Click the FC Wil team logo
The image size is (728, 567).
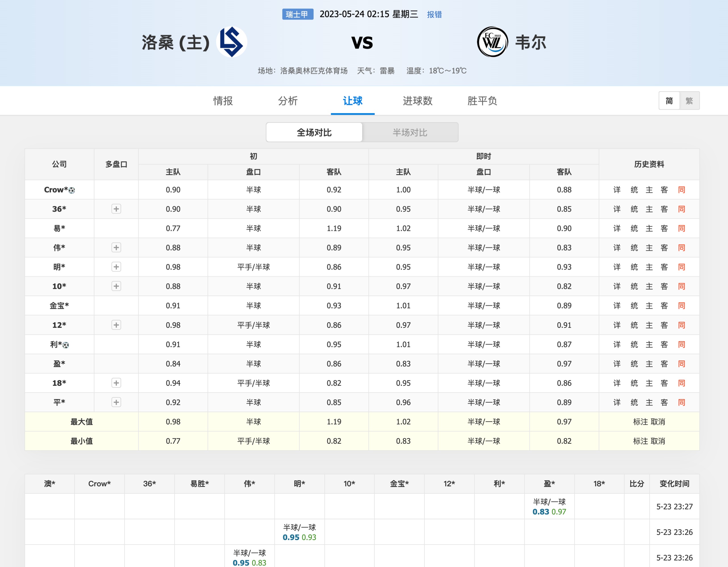coord(492,42)
